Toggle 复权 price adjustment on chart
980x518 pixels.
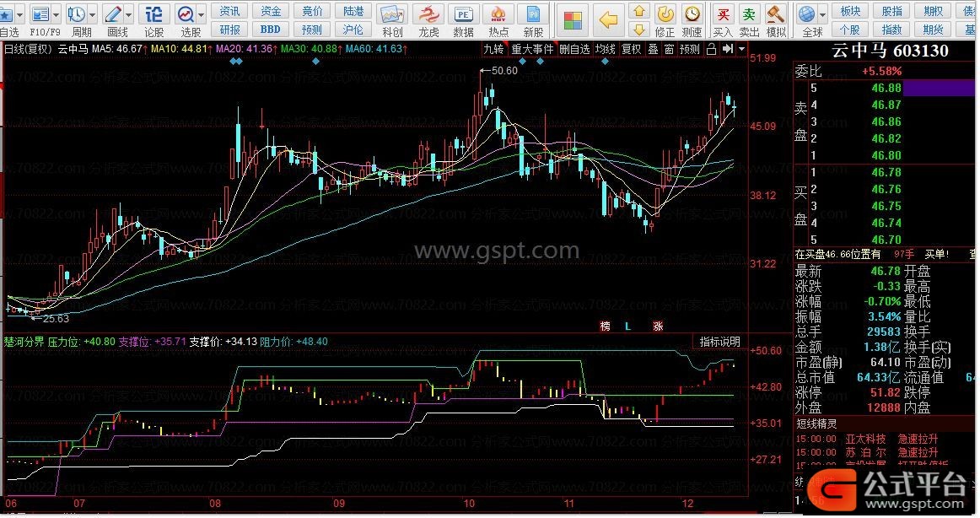click(x=631, y=49)
